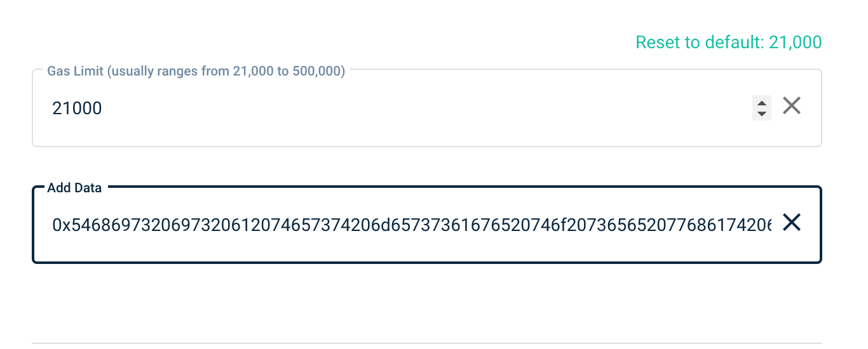
Task: Click end of the truncated hex data
Action: coord(768,225)
